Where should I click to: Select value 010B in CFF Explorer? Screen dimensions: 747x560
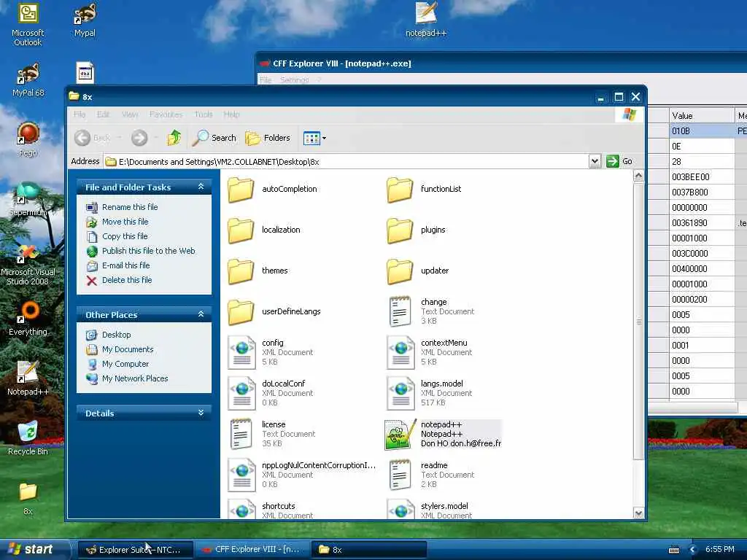701,131
